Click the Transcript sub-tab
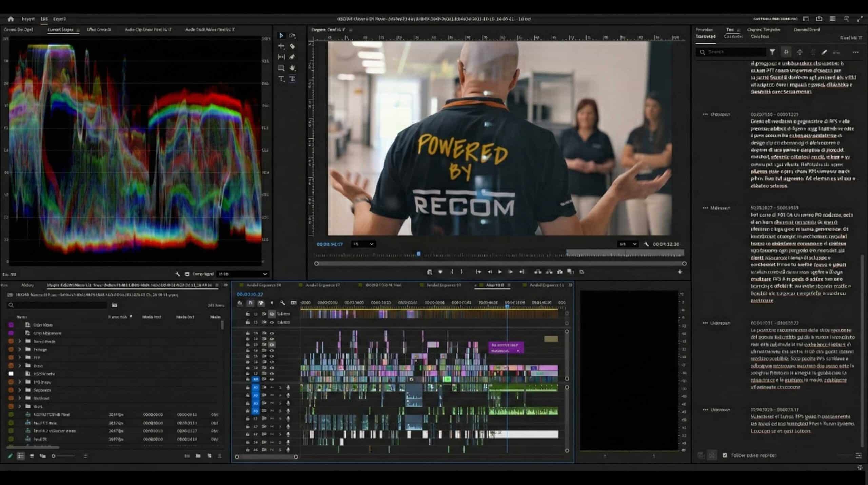The width and height of the screenshot is (868, 485). tap(705, 36)
